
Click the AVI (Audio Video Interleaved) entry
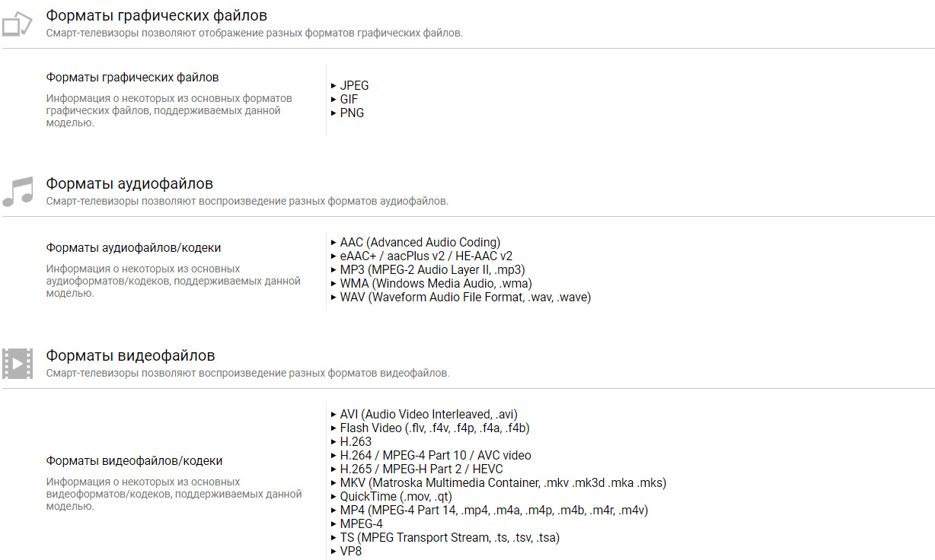tap(429, 415)
